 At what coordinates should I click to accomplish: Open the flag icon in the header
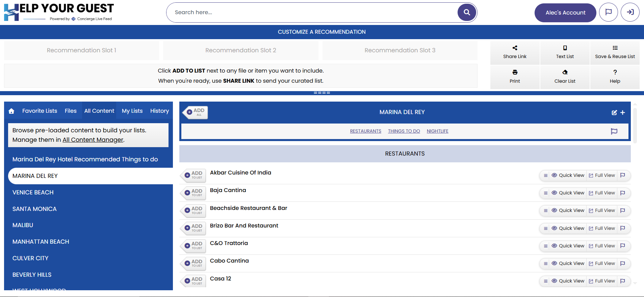point(609,12)
